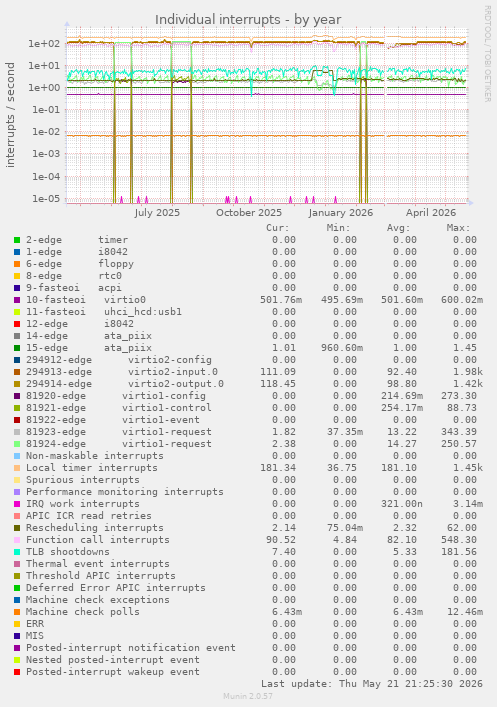Select the Rescheduling interrupts legend label
Image resolution: width=497 pixels, height=707 pixels.
95,528
